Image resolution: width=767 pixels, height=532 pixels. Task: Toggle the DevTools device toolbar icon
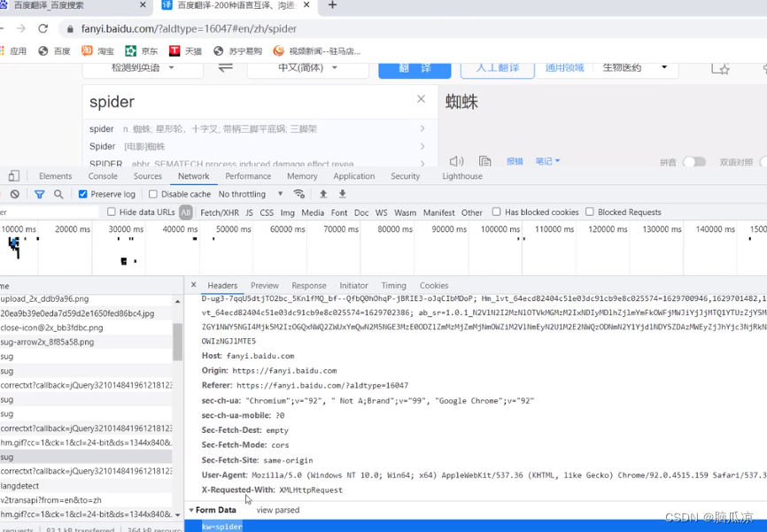tap(14, 176)
